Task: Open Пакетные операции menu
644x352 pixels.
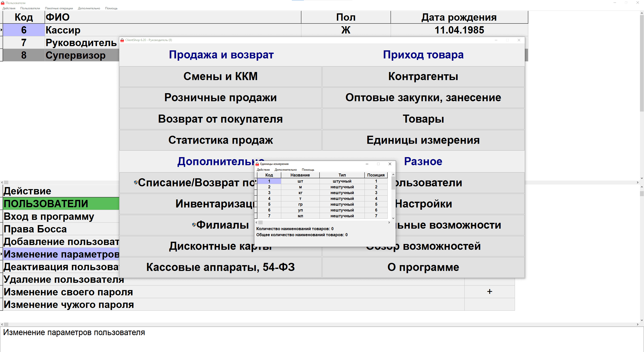Action: point(59,8)
